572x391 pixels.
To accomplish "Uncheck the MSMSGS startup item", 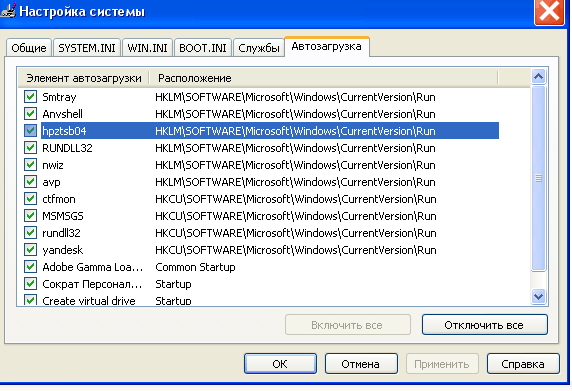I will (x=31, y=216).
